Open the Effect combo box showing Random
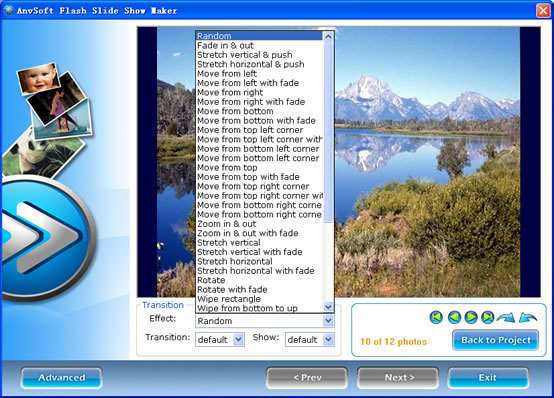 pos(265,321)
